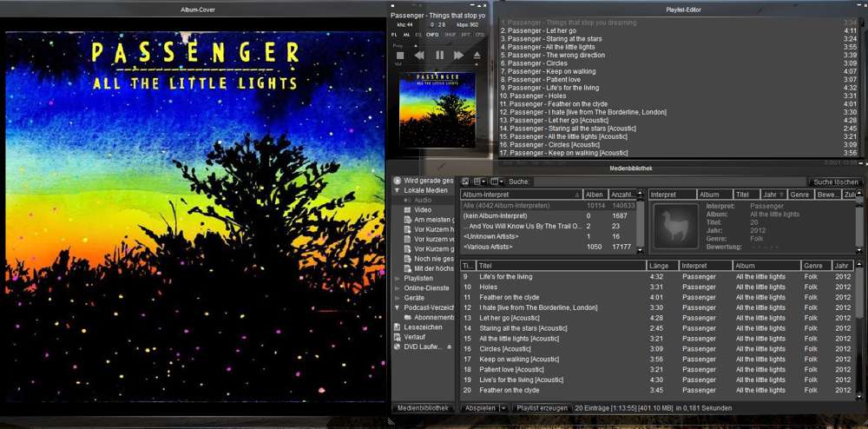Click inside the Suche search field

(668, 182)
